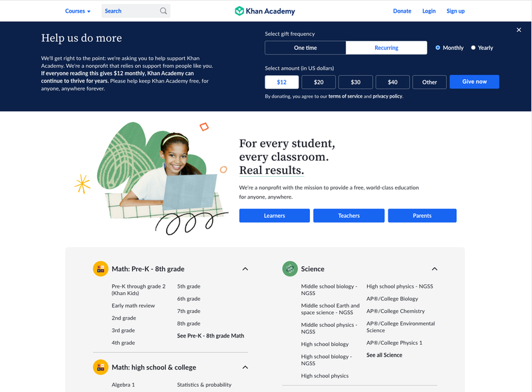Viewport: 532px width, 392px height.
Task: Click See all Science link
Action: pos(384,355)
